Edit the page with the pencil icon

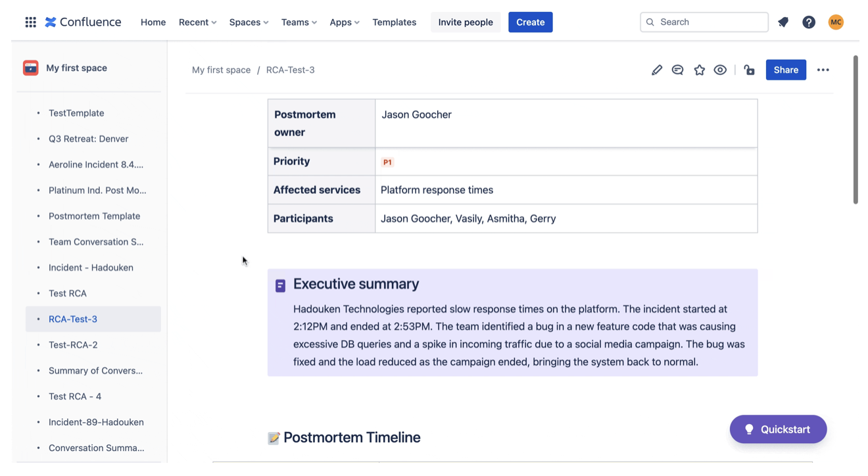[x=656, y=70]
